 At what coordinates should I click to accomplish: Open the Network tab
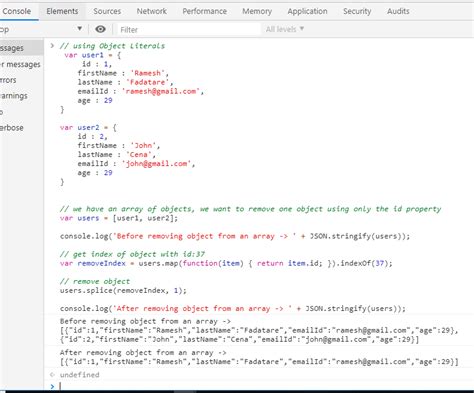coord(151,11)
